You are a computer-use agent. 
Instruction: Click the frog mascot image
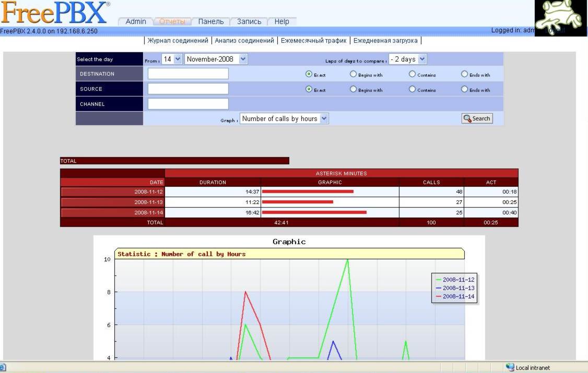(561, 18)
